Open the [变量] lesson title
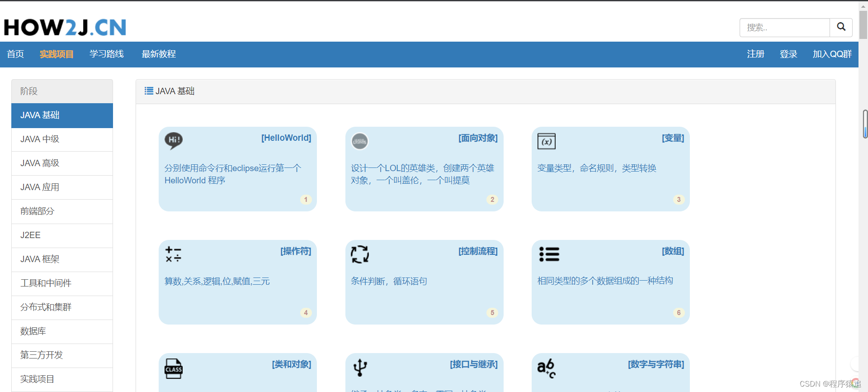 673,138
